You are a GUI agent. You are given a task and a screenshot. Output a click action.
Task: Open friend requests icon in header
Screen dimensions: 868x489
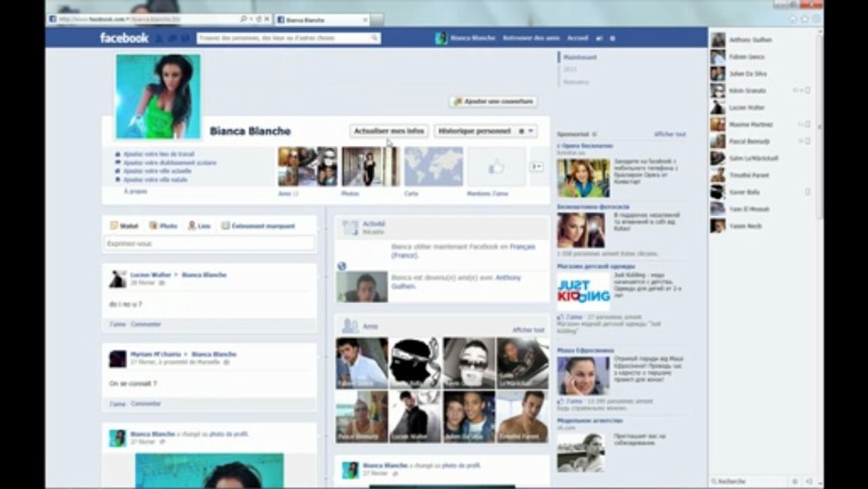[159, 39]
